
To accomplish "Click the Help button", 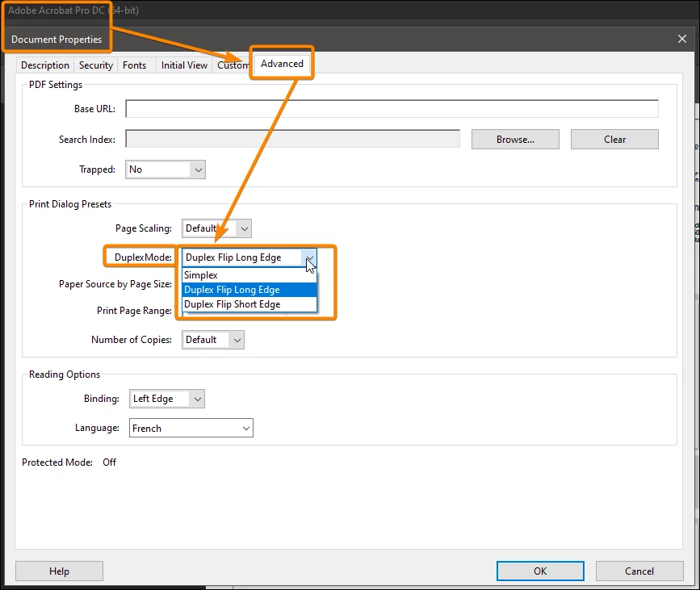I will click(x=60, y=571).
